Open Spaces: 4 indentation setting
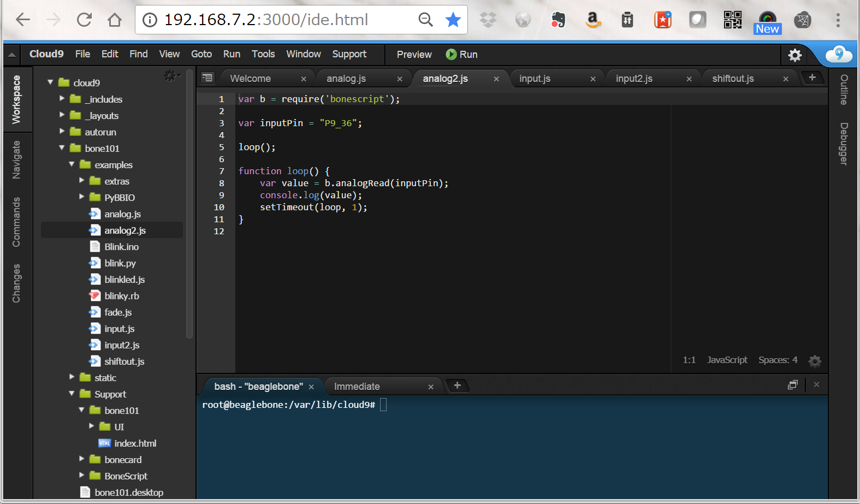 pos(778,360)
